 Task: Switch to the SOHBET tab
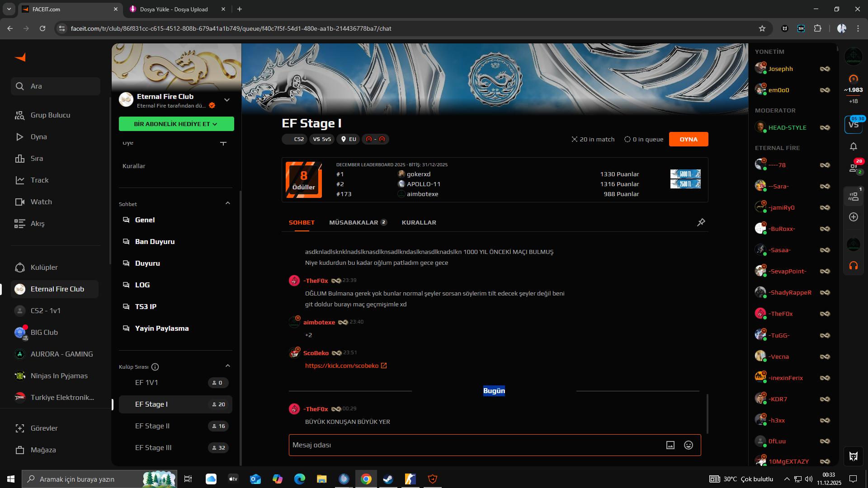click(x=302, y=223)
